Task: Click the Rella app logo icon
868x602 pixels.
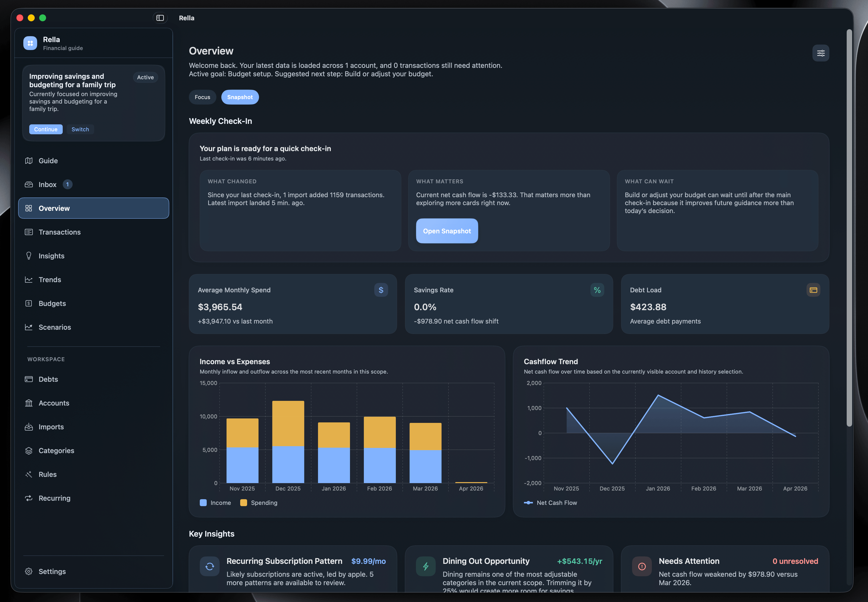Action: [30, 43]
